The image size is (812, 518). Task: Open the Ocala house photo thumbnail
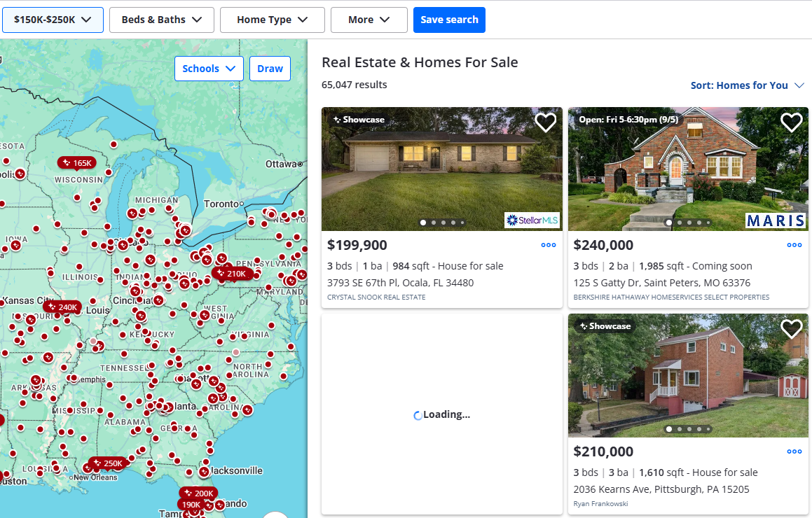coord(442,169)
